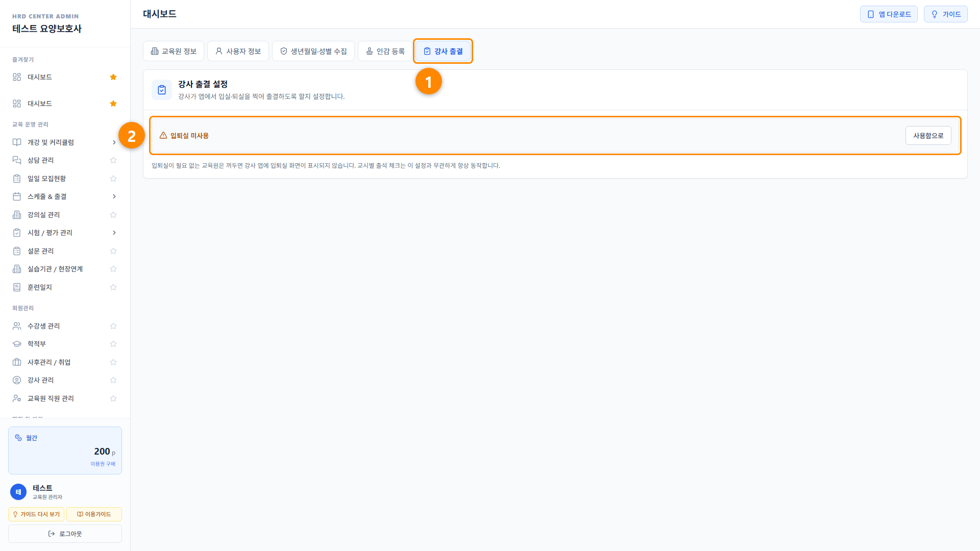Toggle favorite star for 학적부

point(113,344)
